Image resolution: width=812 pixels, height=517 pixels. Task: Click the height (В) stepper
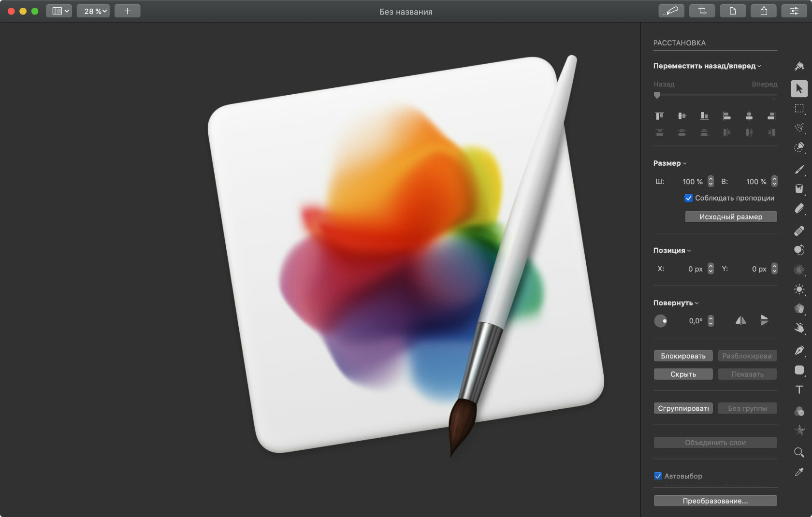(x=774, y=181)
